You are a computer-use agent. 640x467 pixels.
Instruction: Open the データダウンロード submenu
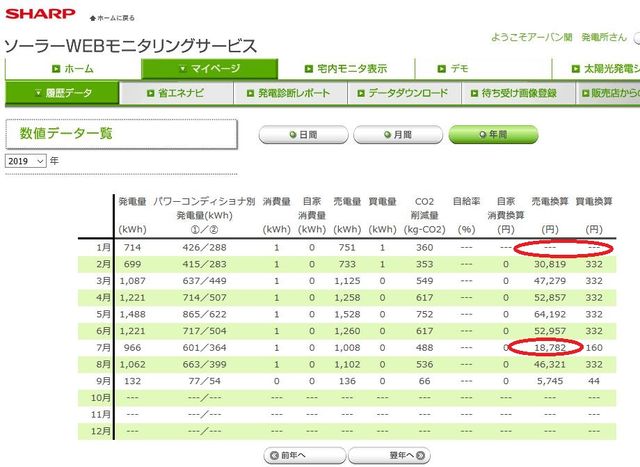404,93
